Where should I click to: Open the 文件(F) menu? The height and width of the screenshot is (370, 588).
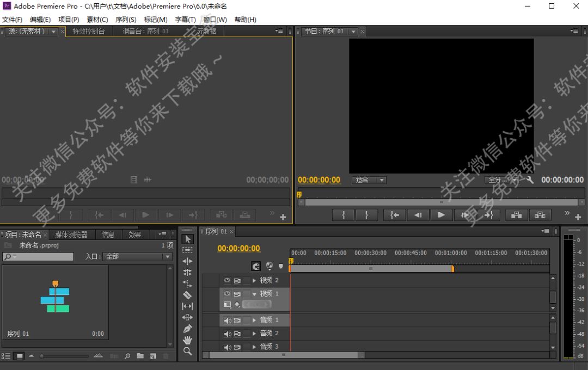coord(12,20)
